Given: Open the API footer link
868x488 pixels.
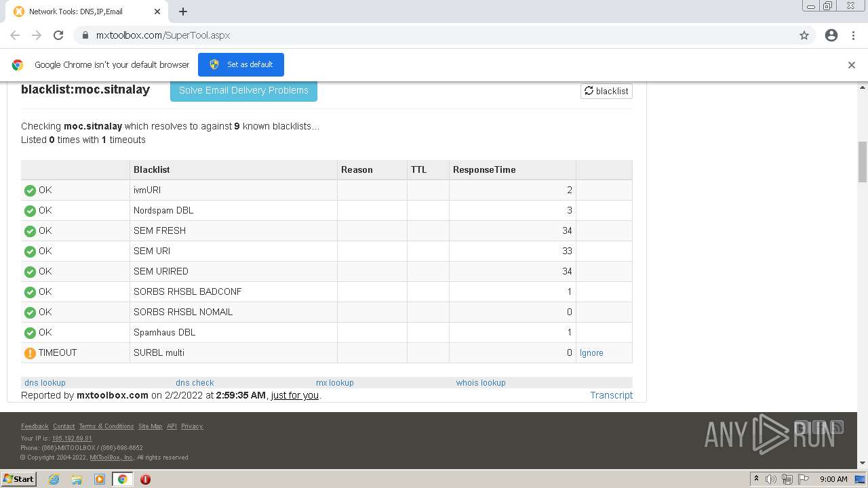Looking at the screenshot, I should click(172, 426).
